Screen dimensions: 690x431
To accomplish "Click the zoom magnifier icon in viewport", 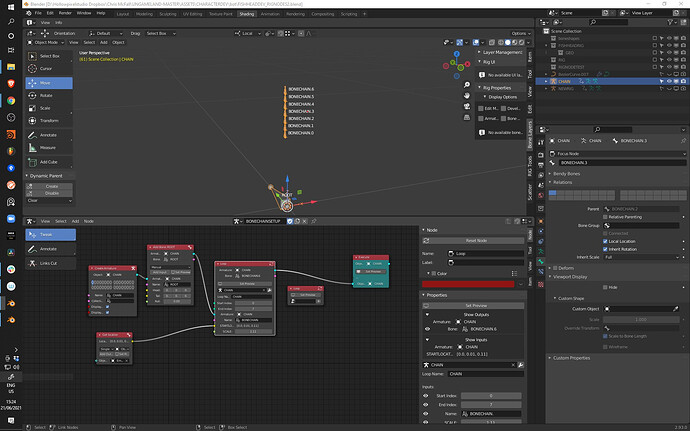I will point(466,85).
